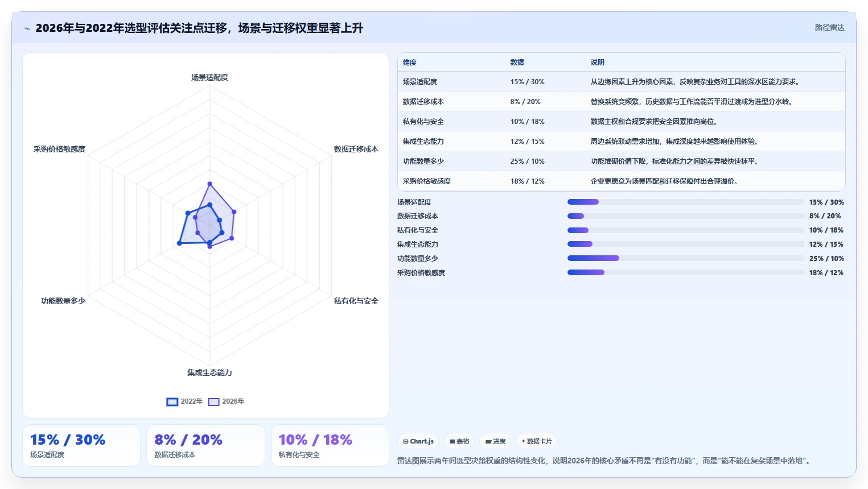Click progress value 25% / 10% beside bar
The image size is (868, 489).
826,259
